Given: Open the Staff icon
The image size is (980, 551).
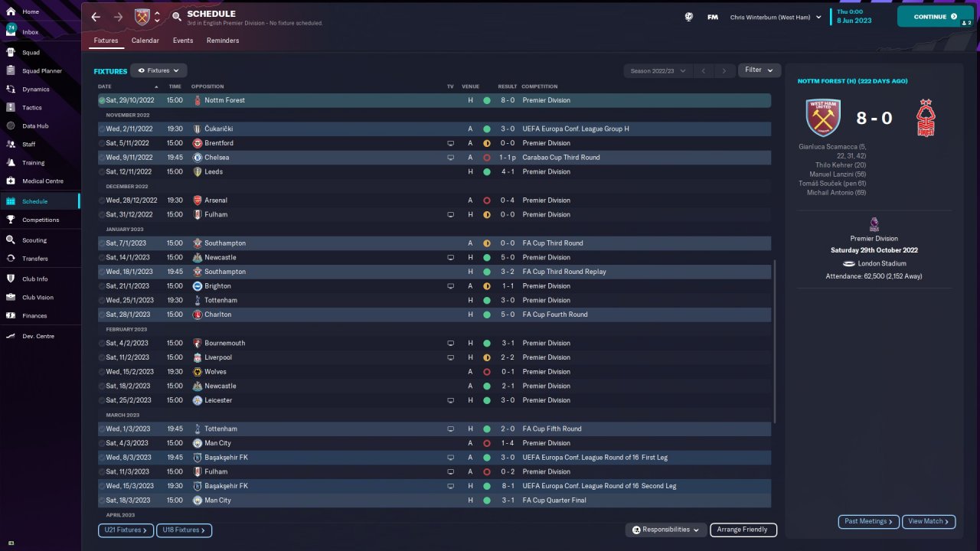Looking at the screenshot, I should [11, 145].
